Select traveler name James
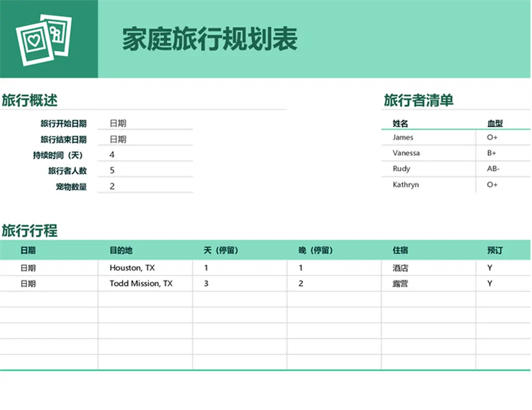532x410 pixels. (x=403, y=137)
